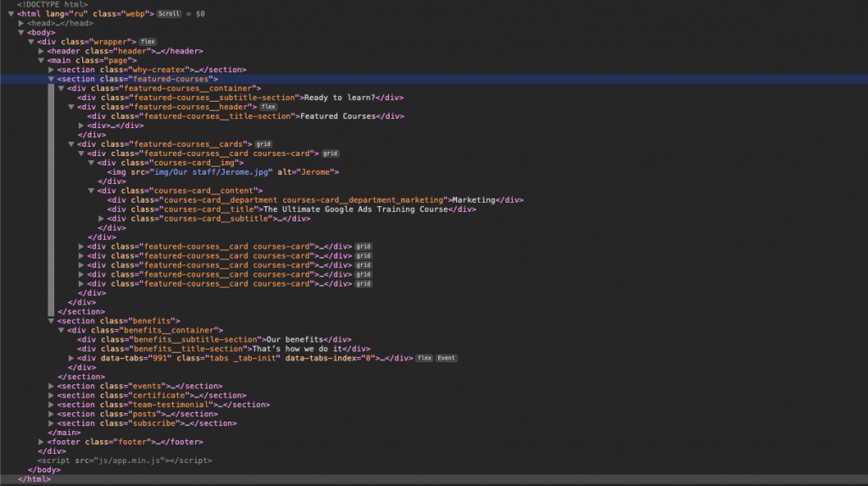Toggle the flex badge on wrapper div
The height and width of the screenshot is (486, 868).
coord(147,42)
